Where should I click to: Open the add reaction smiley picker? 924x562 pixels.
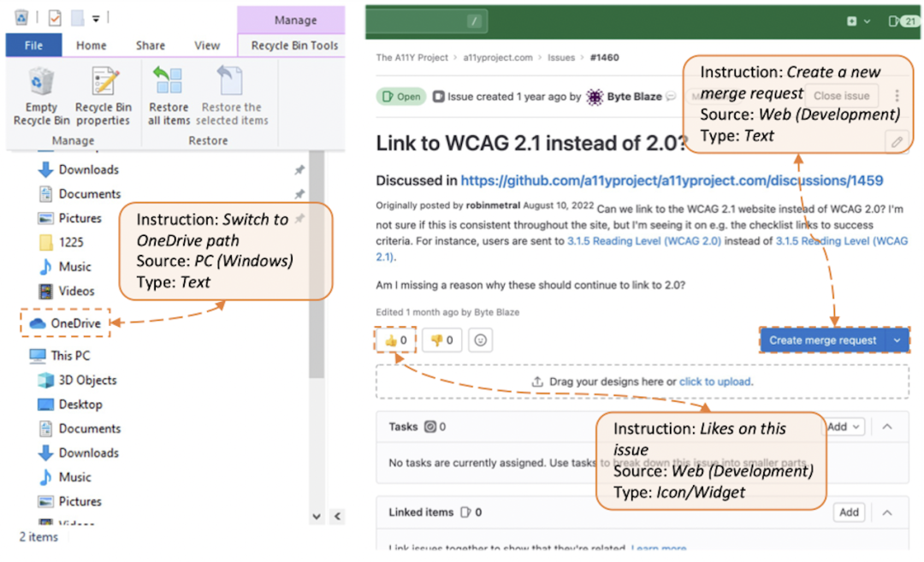point(480,340)
